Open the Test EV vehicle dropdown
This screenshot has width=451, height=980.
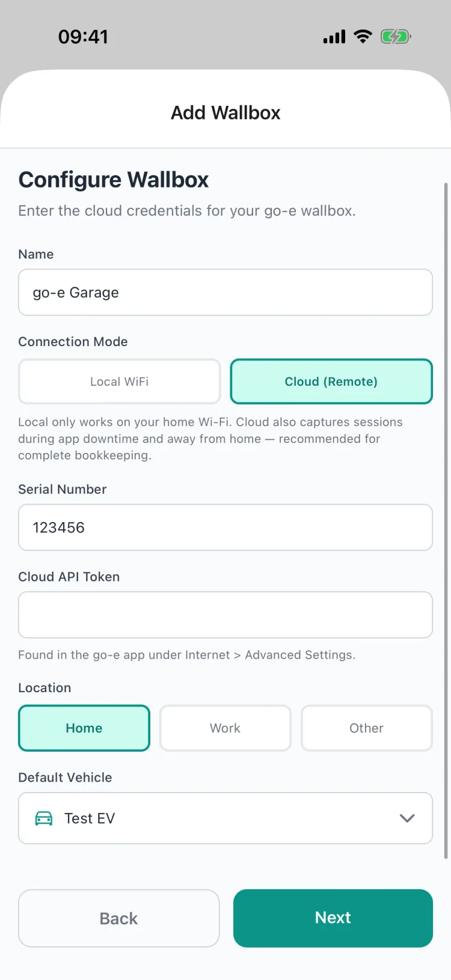pyautogui.click(x=226, y=818)
